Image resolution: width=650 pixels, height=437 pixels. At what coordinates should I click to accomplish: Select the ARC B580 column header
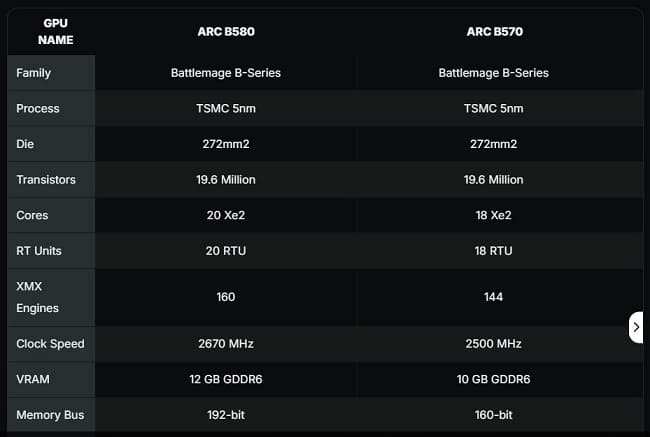pos(226,32)
